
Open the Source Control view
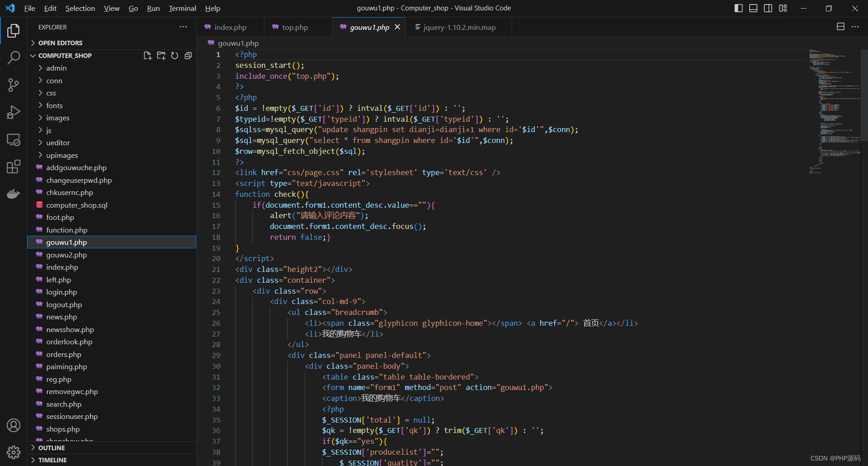tap(14, 85)
